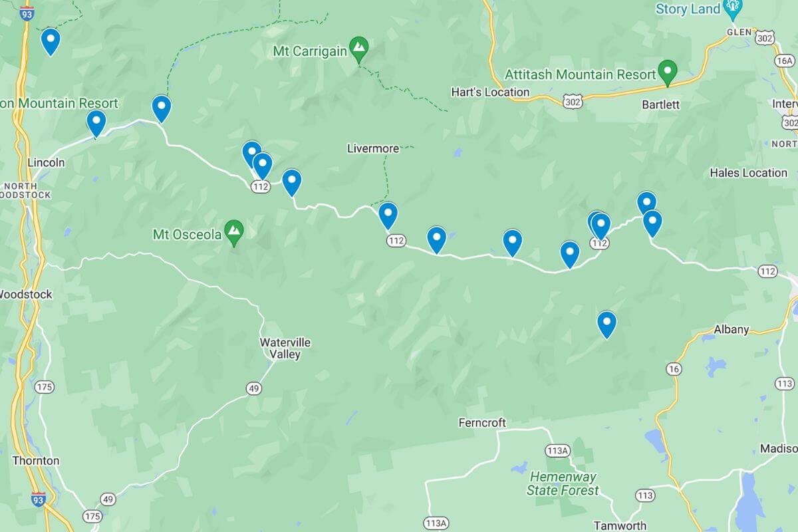The width and height of the screenshot is (798, 532).
Task: Select the Route 113A shield near Hemenway forest
Action: pos(557,451)
